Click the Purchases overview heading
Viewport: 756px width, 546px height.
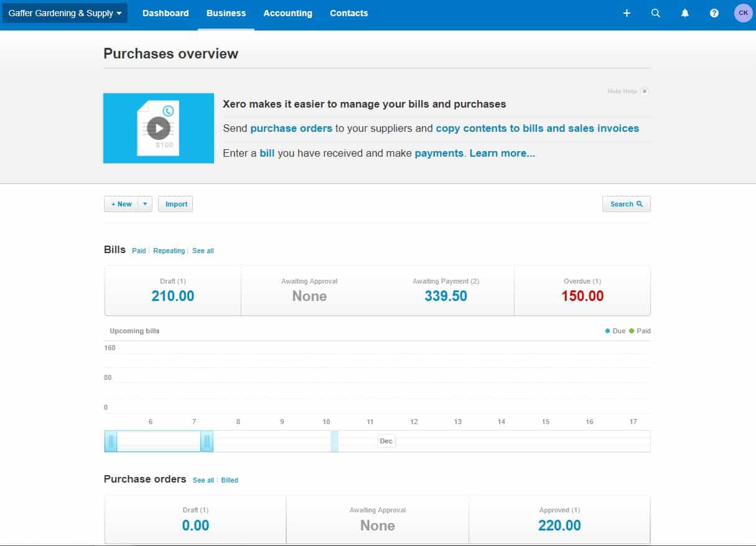171,53
